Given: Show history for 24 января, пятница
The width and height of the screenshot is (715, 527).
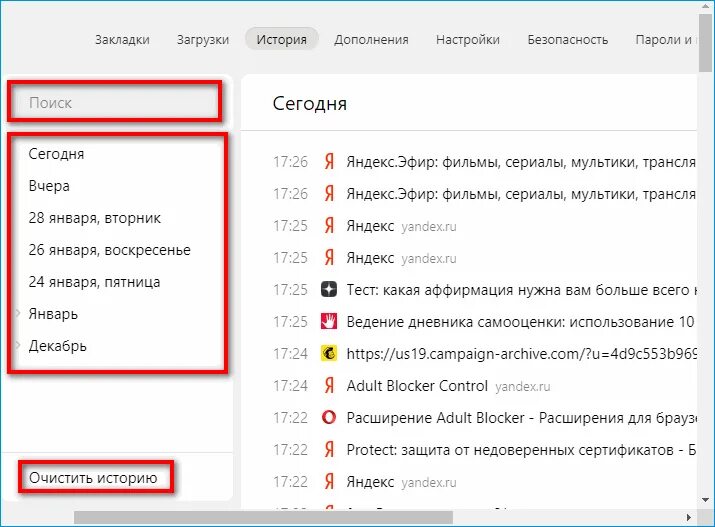Looking at the screenshot, I should click(94, 282).
